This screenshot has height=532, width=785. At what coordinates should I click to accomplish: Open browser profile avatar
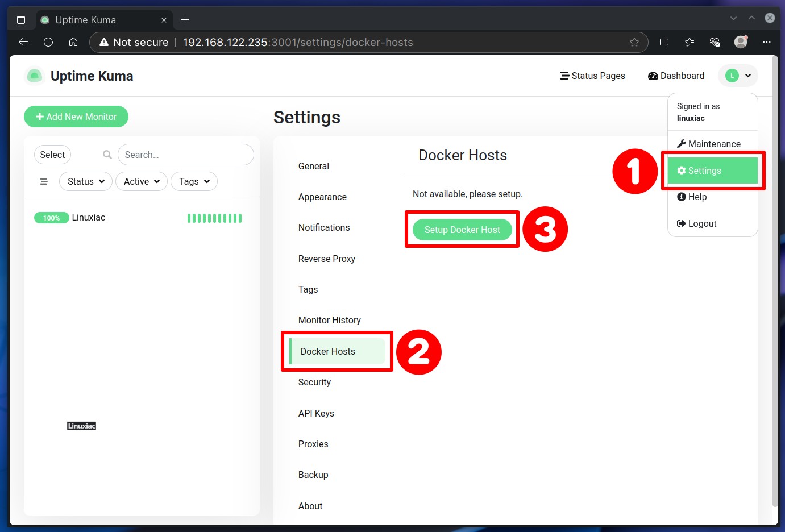741,42
